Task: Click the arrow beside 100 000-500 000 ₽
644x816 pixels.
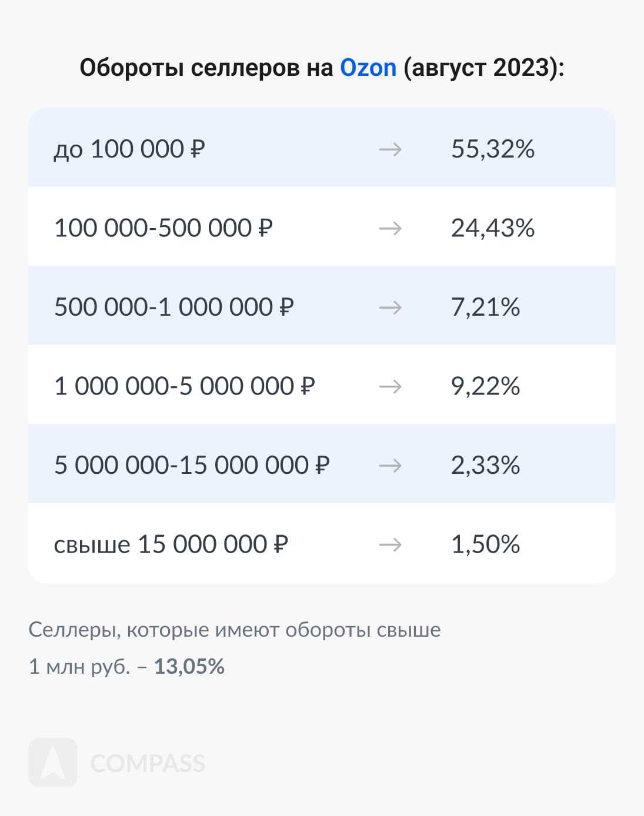Action: pyautogui.click(x=390, y=228)
